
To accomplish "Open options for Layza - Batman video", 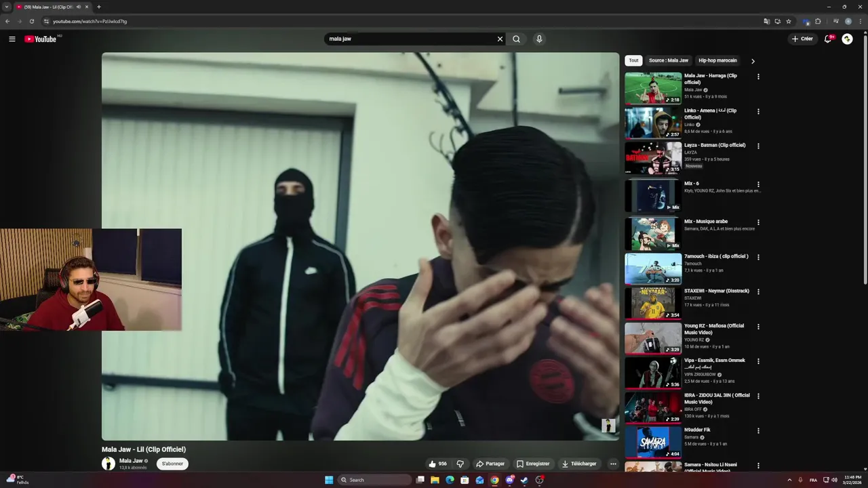I will (758, 146).
